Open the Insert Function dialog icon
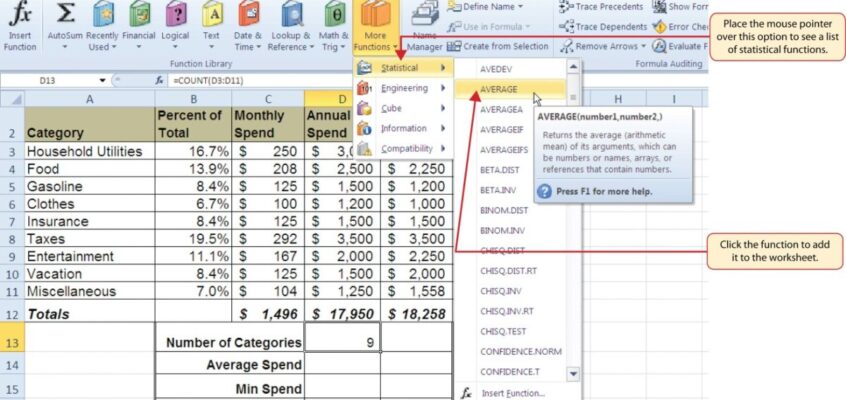This screenshot has width=846, height=400. pyautogui.click(x=19, y=13)
